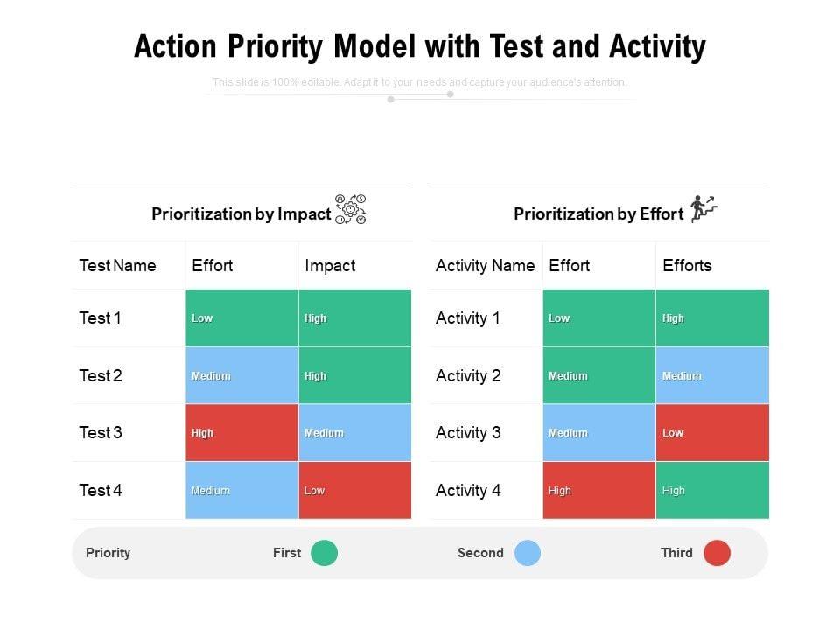Select the Impact column header

[330, 265]
